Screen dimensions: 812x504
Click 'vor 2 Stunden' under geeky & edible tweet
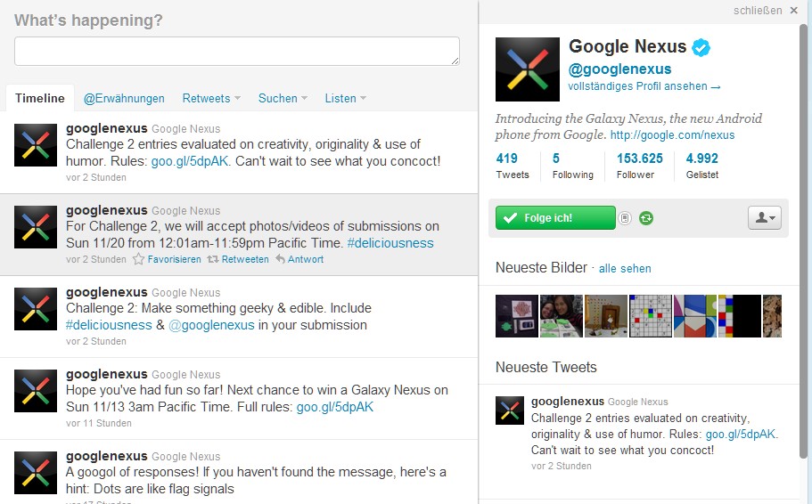coord(95,342)
